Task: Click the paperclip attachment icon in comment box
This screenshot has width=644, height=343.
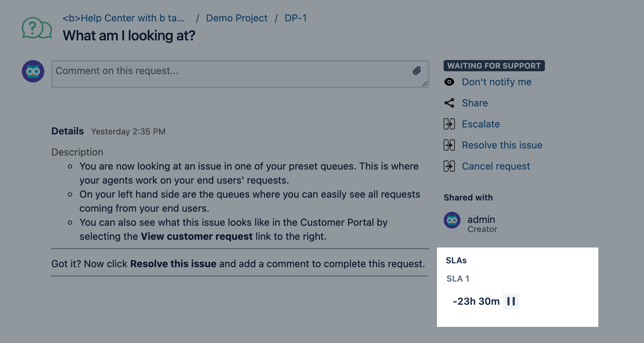Action: click(x=417, y=71)
